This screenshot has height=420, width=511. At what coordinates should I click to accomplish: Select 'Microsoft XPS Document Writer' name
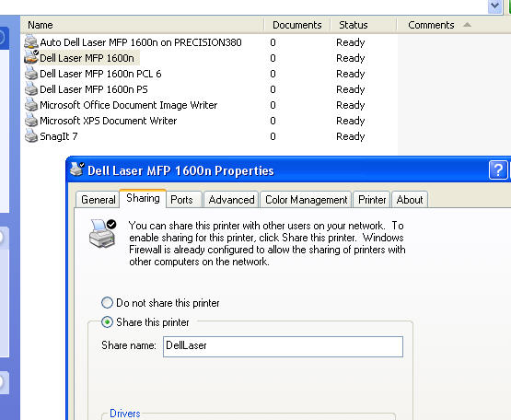click(x=109, y=121)
